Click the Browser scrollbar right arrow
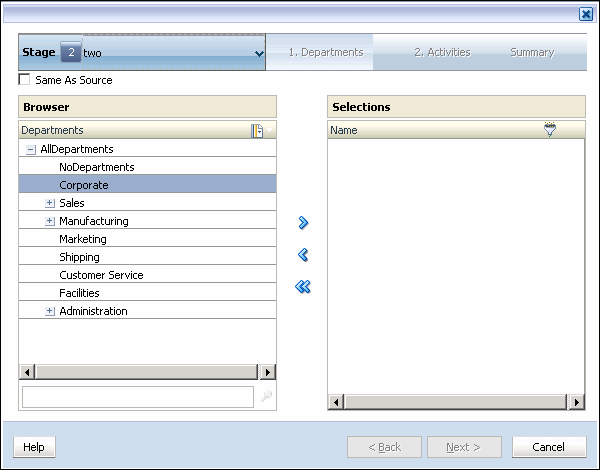 (267, 372)
